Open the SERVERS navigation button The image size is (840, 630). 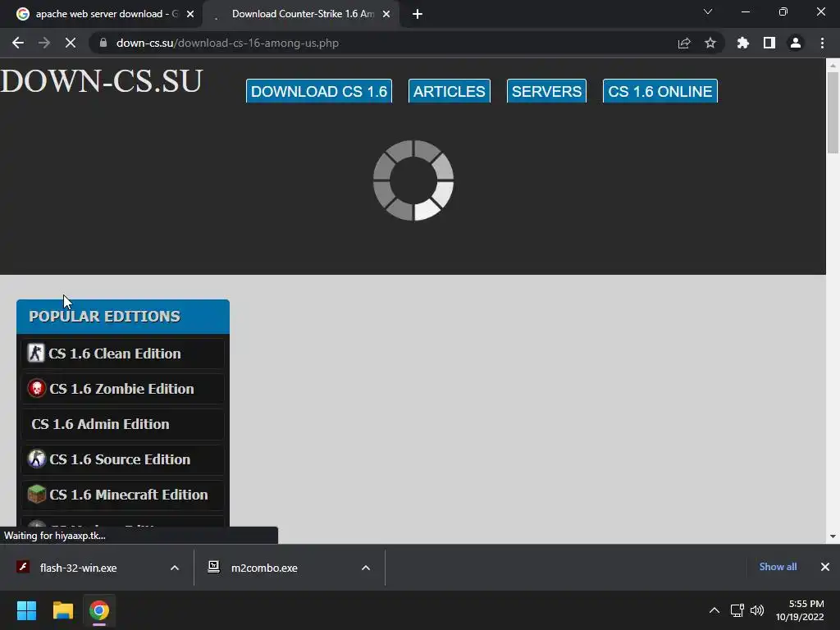[546, 91]
